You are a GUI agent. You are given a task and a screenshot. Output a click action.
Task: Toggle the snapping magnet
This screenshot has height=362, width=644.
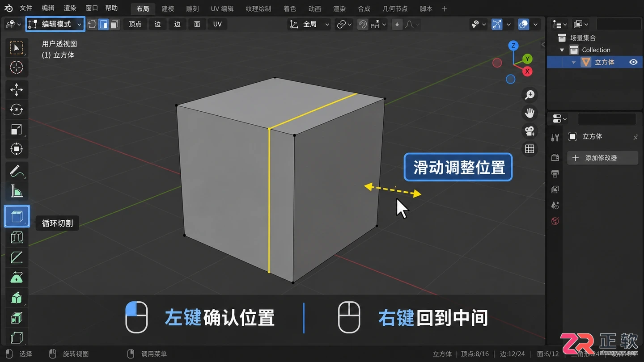(x=362, y=24)
